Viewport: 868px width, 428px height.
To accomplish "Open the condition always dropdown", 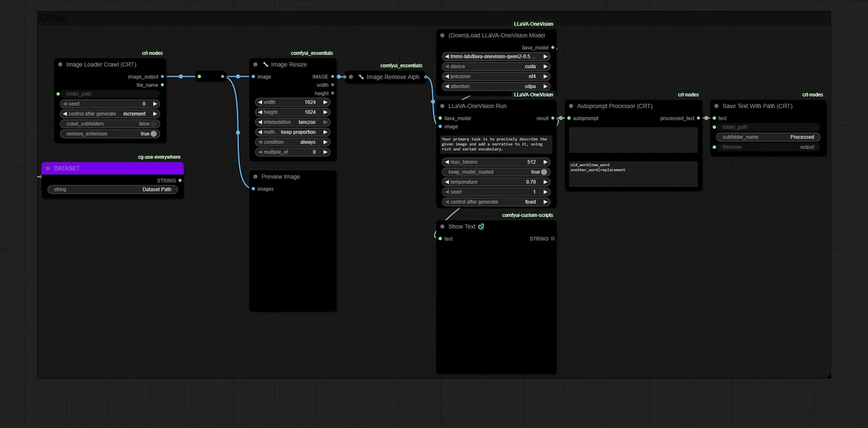I will [293, 142].
